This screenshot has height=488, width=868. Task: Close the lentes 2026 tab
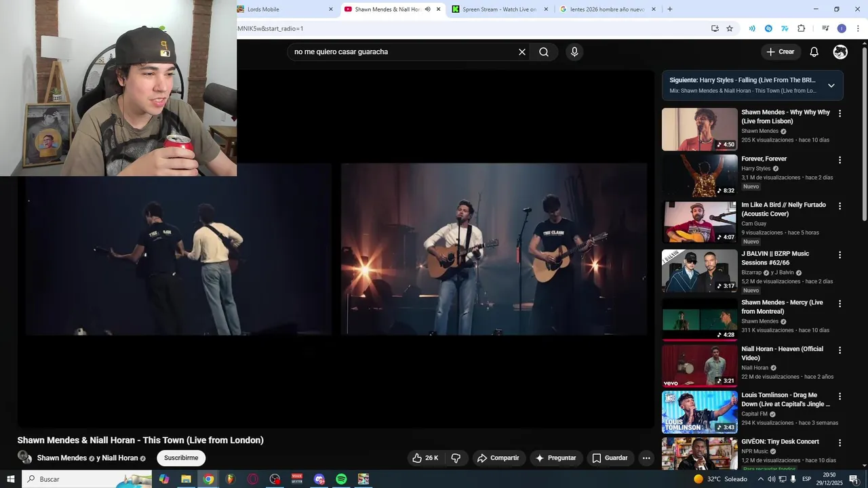[x=654, y=9]
